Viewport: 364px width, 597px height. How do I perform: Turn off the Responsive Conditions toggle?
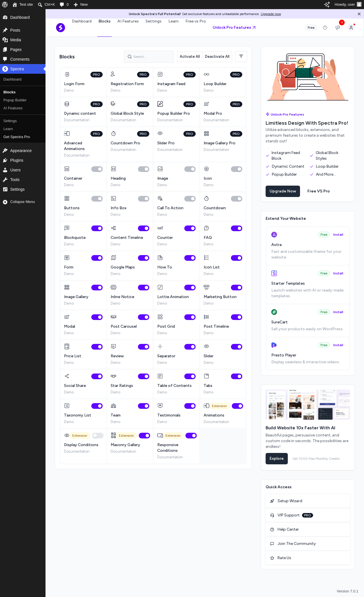tap(191, 436)
